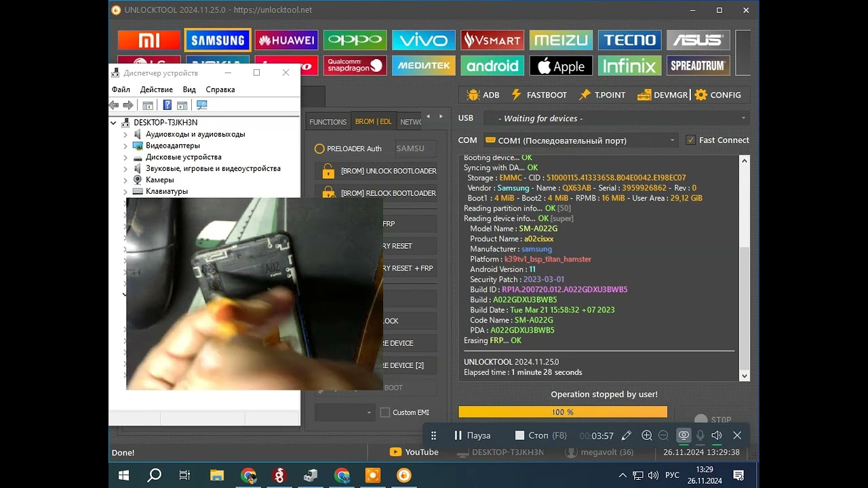This screenshot has height=488, width=868.
Task: Expand the Клавиатуры node
Action: coord(125,191)
